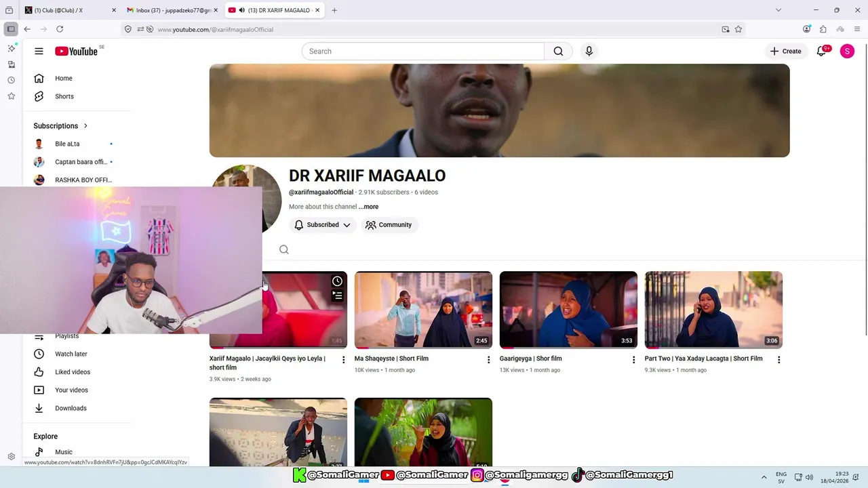868x488 pixels.
Task: Open the taskbar volume icon
Action: tap(809, 477)
